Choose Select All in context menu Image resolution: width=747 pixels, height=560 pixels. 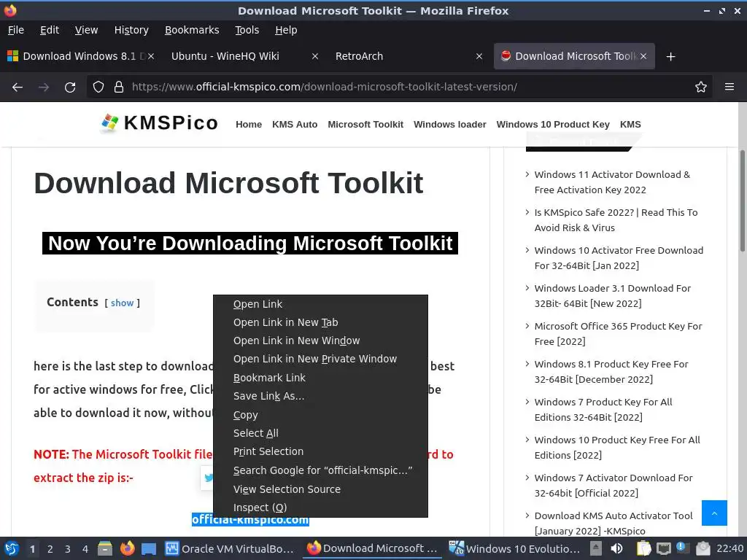[320, 433]
